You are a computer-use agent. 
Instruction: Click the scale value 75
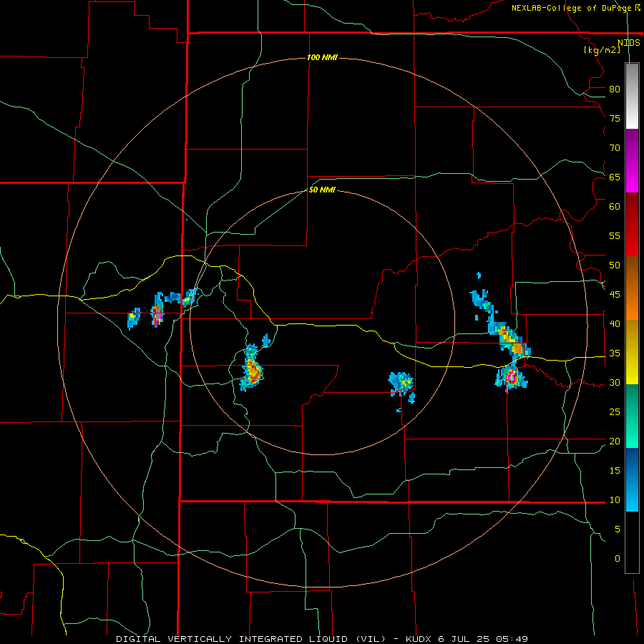[x=615, y=118]
